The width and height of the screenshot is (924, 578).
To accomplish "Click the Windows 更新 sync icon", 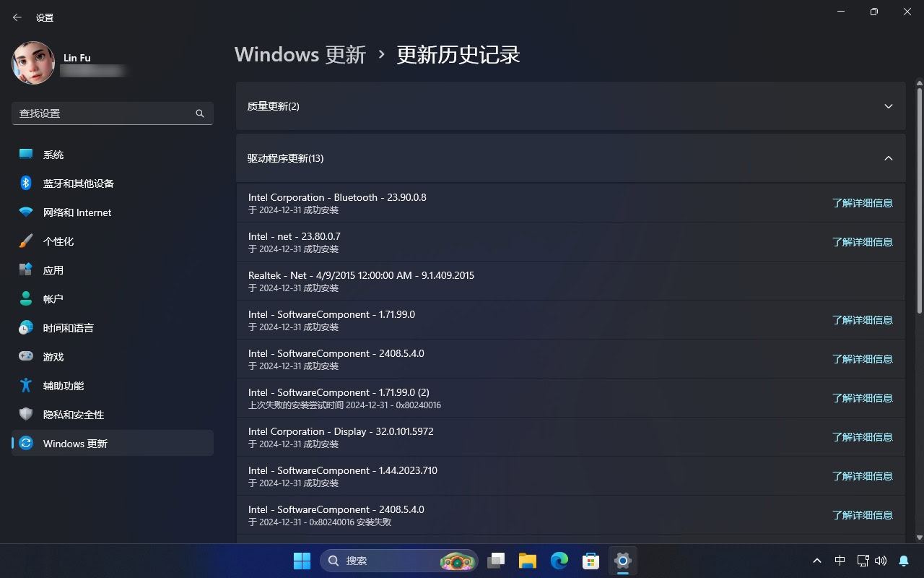I will click(26, 443).
